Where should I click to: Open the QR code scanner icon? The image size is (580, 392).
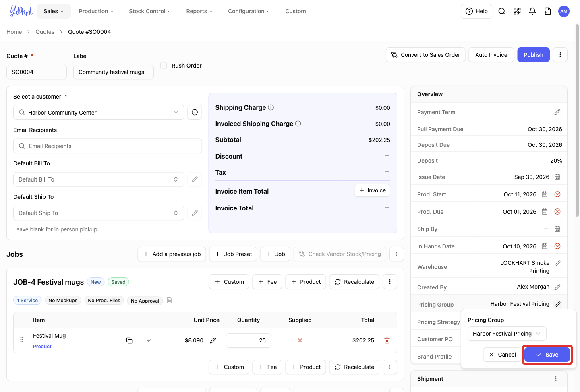(x=517, y=11)
